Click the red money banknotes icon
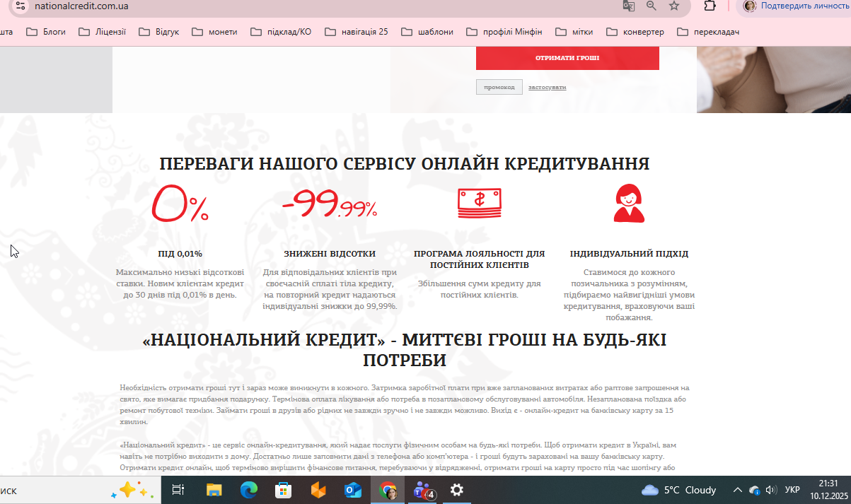Image resolution: width=851 pixels, height=504 pixels. (479, 204)
